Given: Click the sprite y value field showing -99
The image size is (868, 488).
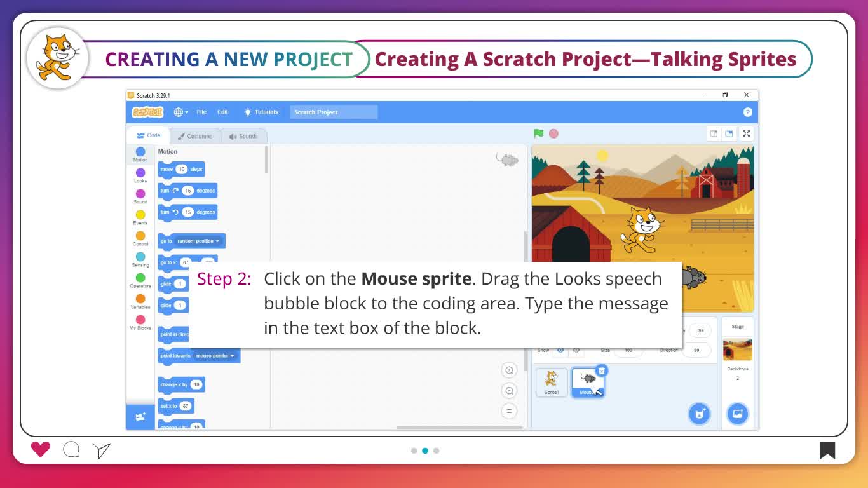Looking at the screenshot, I should point(700,331).
